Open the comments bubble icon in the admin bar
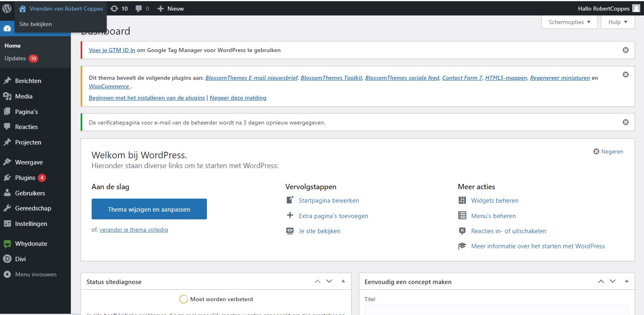 pyautogui.click(x=139, y=9)
